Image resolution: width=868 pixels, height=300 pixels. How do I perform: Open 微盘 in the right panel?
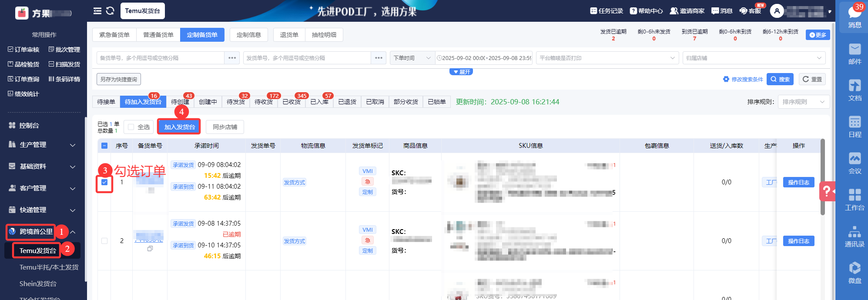click(x=855, y=273)
